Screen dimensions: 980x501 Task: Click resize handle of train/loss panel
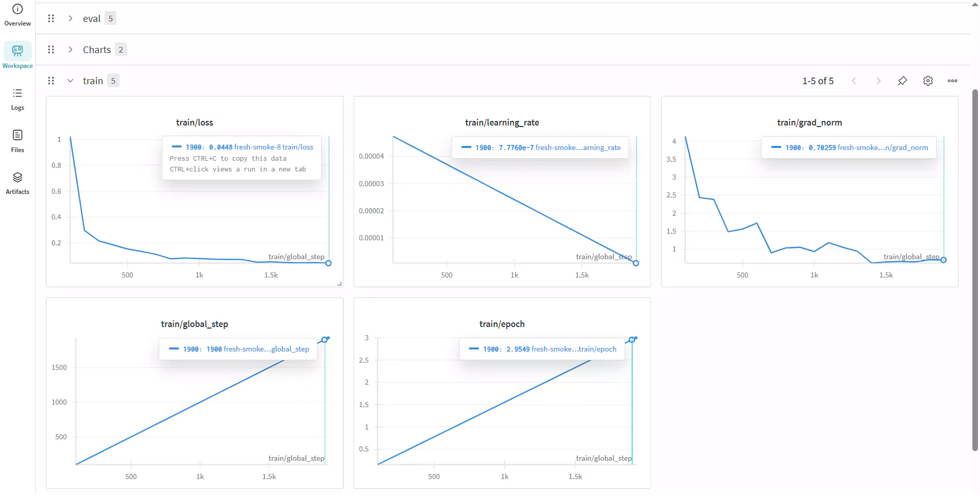pyautogui.click(x=339, y=283)
